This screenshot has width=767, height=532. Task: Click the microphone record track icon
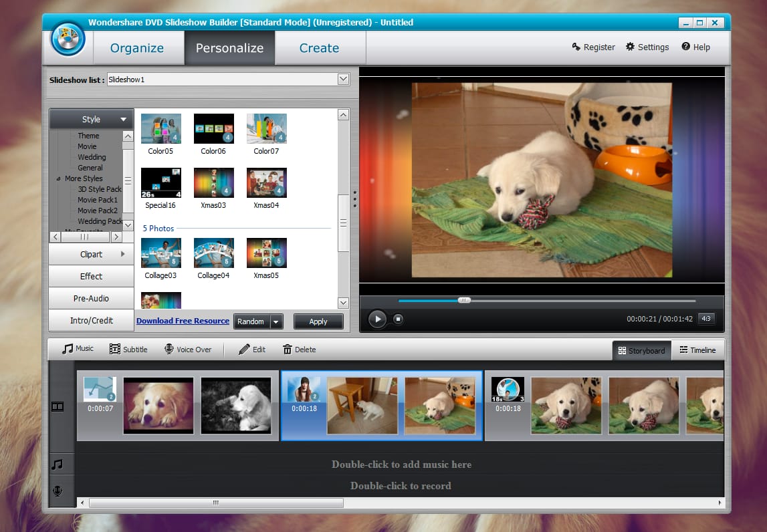58,491
